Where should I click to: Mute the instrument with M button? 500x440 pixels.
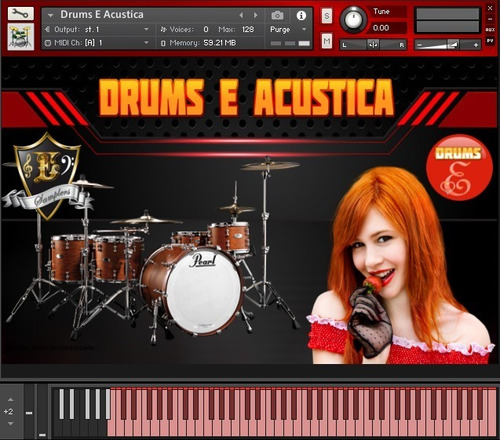pos(327,41)
